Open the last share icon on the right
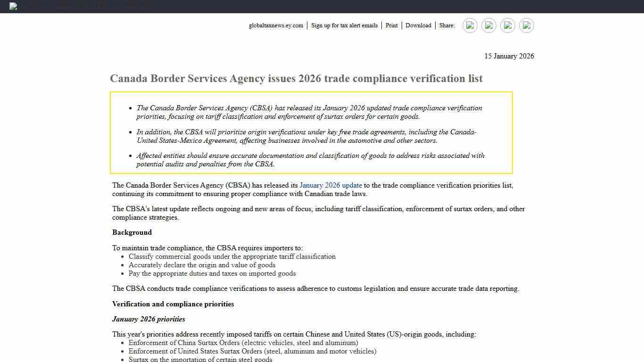 tap(526, 25)
